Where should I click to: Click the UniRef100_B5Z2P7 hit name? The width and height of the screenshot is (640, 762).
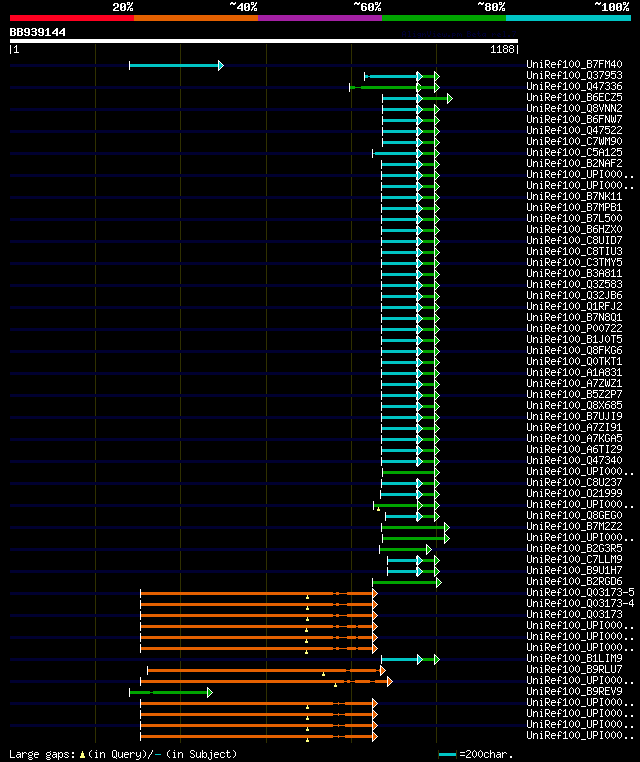[574, 394]
